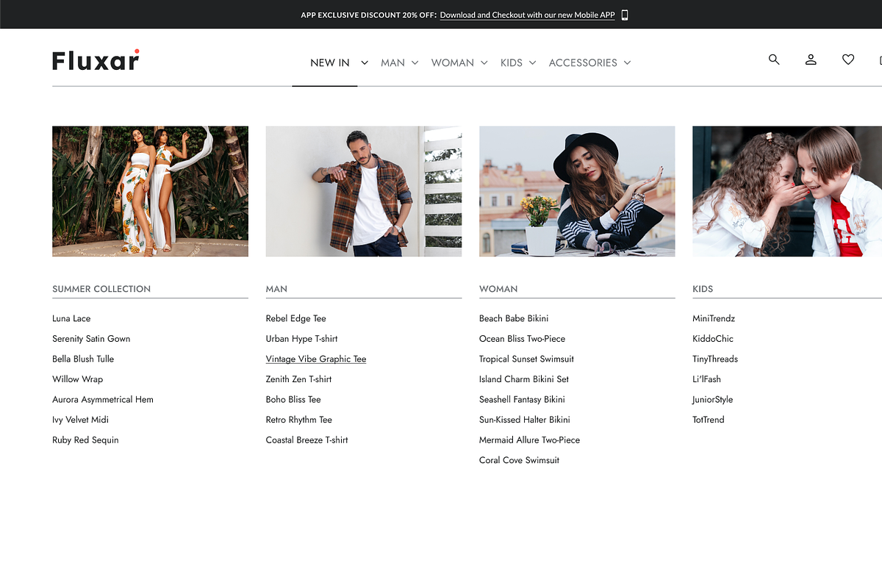Select Serenity Satin Gown
The height and width of the screenshot is (588, 882).
91,339
